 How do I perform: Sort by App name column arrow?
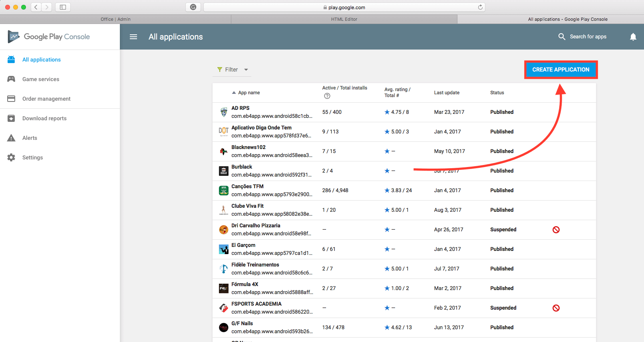pyautogui.click(x=234, y=93)
